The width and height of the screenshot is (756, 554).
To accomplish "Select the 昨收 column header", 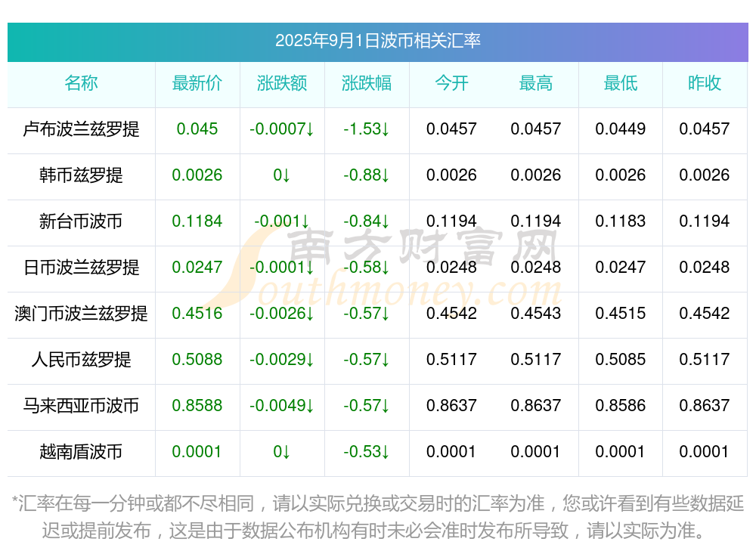I will click(x=705, y=83).
